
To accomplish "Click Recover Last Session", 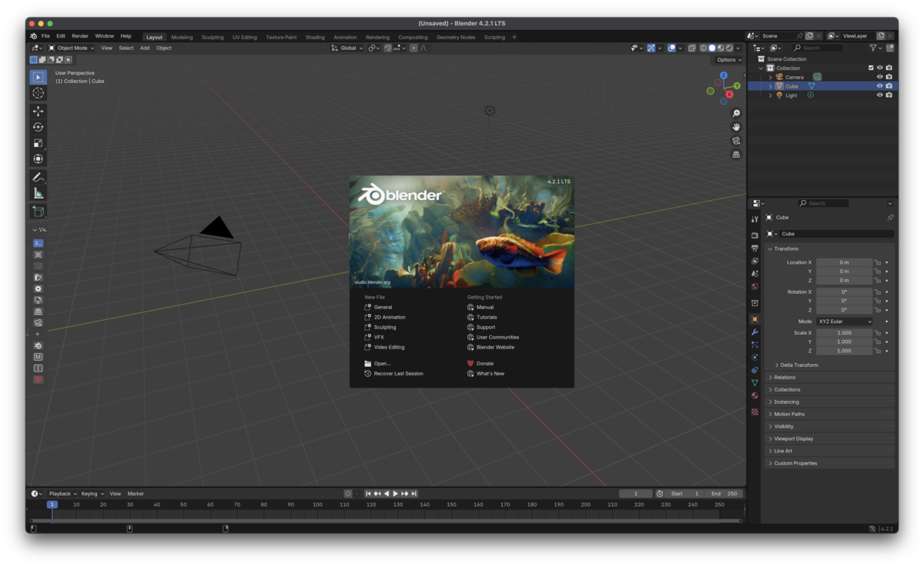I will [398, 373].
